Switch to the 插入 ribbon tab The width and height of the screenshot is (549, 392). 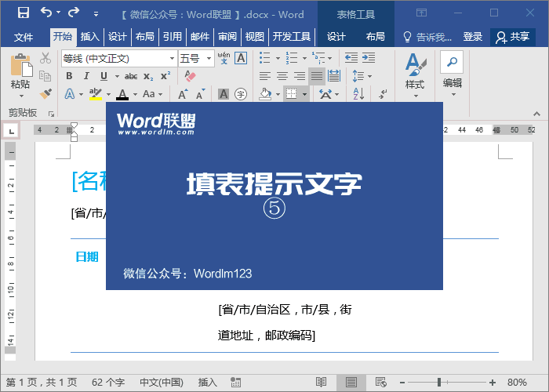90,37
